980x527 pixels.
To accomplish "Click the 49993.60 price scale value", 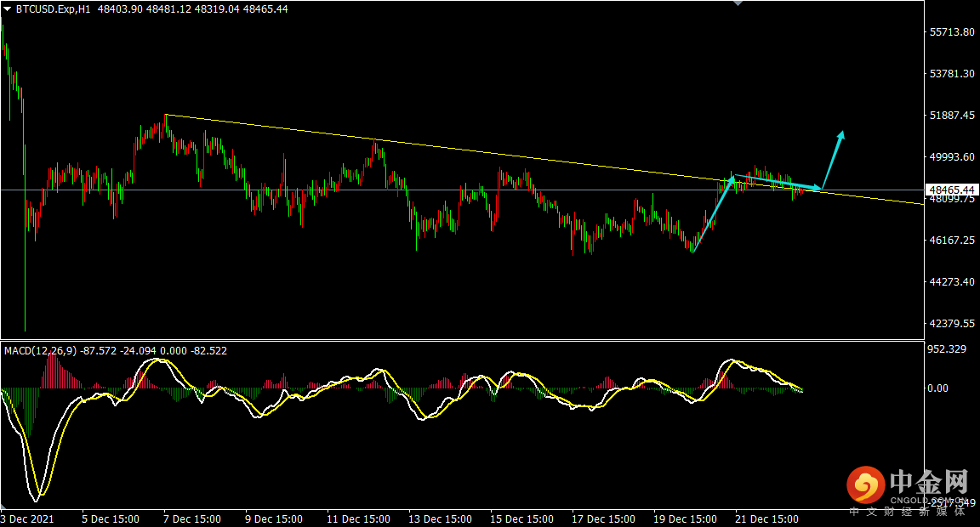I will 952,156.
